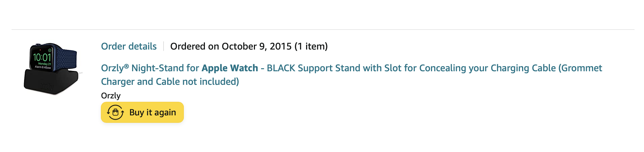The height and width of the screenshot is (152, 644).
Task: Click the vertical divider after Order details
Action: pos(164,46)
